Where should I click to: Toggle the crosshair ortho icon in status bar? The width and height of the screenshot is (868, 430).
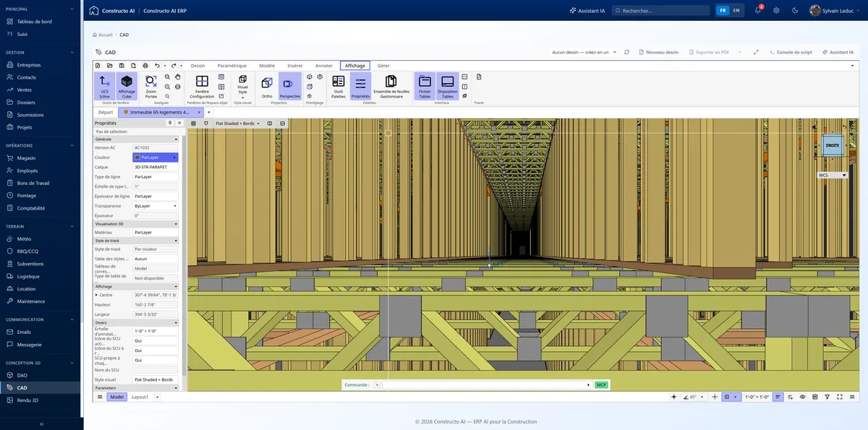[715, 397]
